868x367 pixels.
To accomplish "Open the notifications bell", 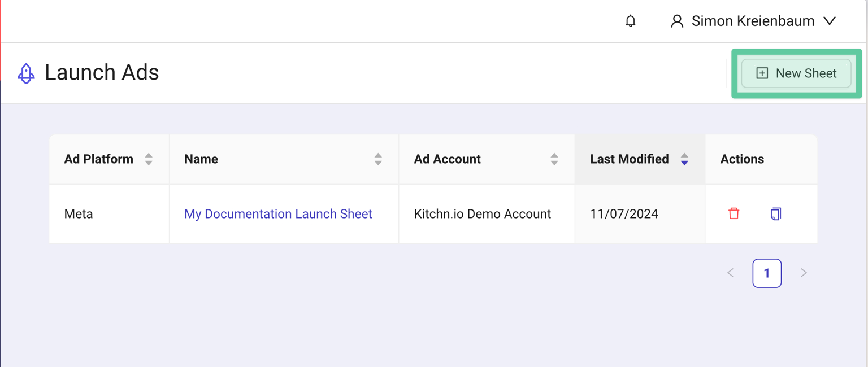I will 630,21.
